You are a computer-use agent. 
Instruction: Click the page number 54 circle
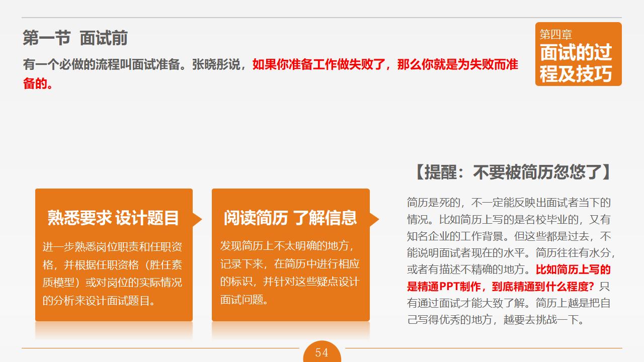(322, 351)
